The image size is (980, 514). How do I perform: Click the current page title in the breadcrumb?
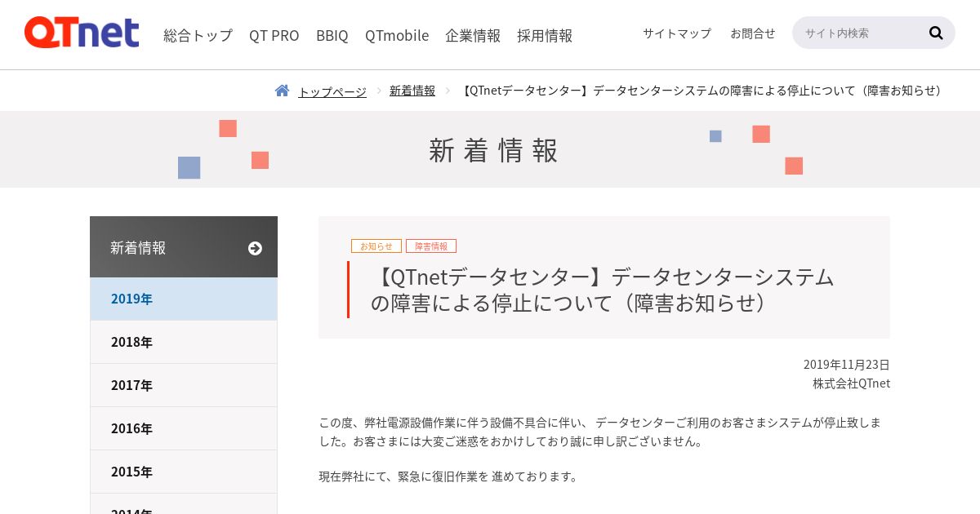702,91
